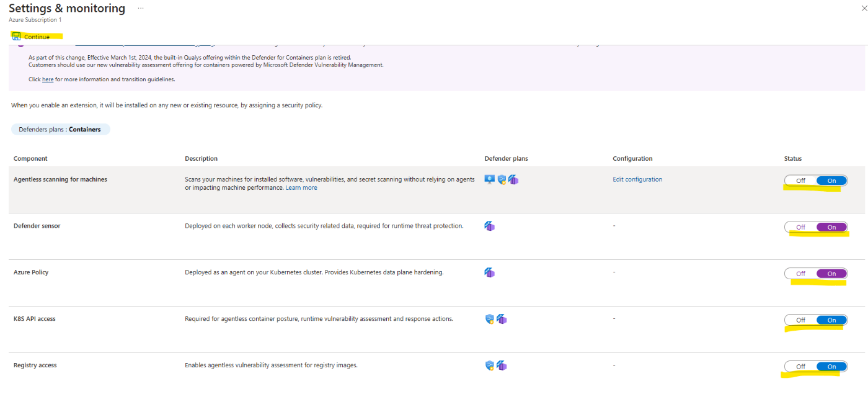The image size is (868, 394).
Task: Open Learn more link for agentless scanning
Action: click(301, 187)
